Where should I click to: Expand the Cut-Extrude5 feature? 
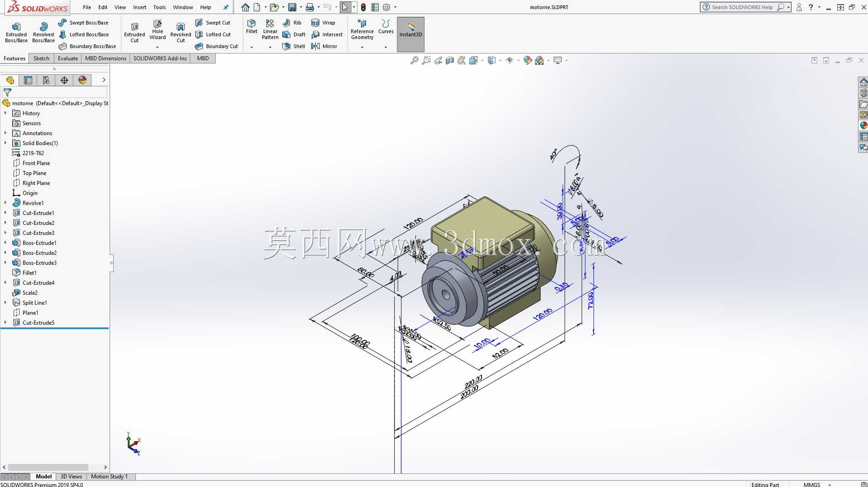click(x=5, y=323)
